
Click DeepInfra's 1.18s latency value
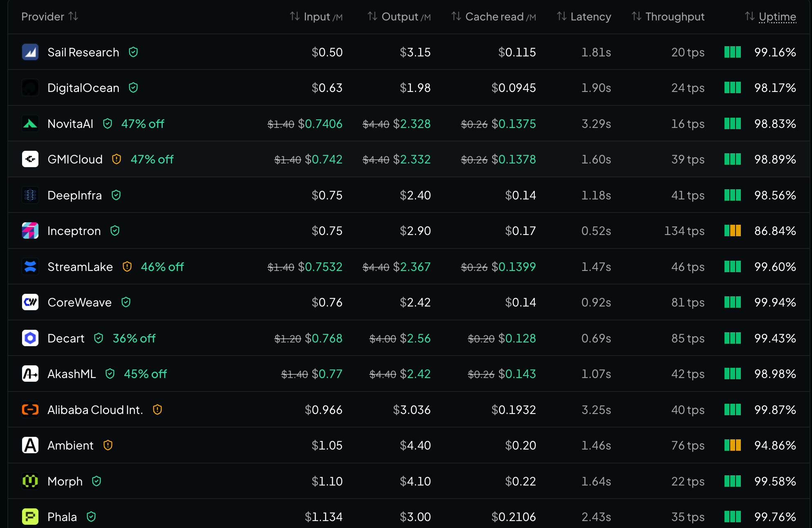coord(596,195)
